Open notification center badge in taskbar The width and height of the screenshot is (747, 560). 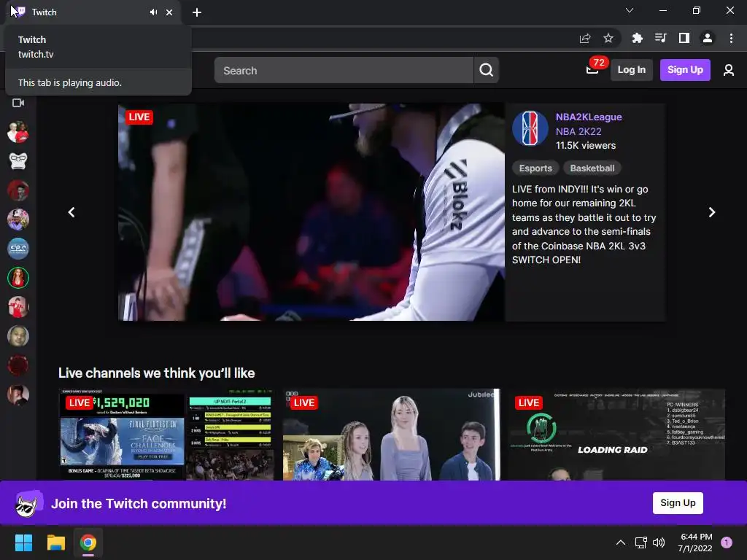pos(727,542)
